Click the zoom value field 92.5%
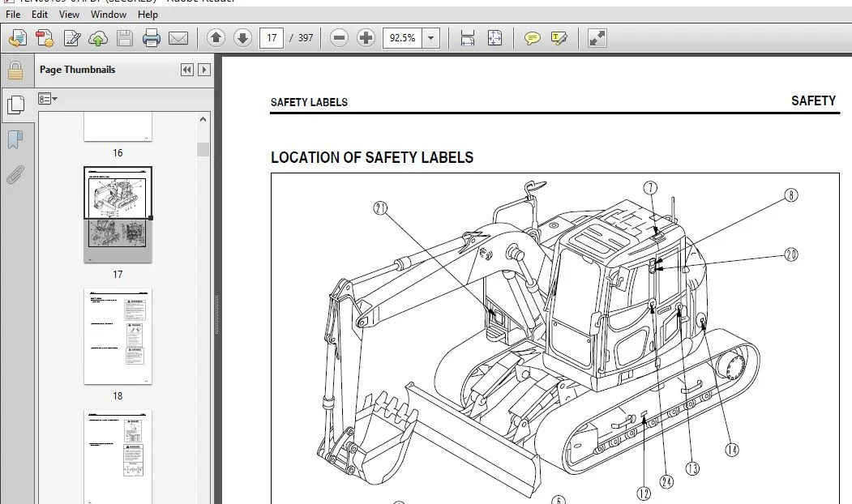852x504 pixels. pos(403,38)
